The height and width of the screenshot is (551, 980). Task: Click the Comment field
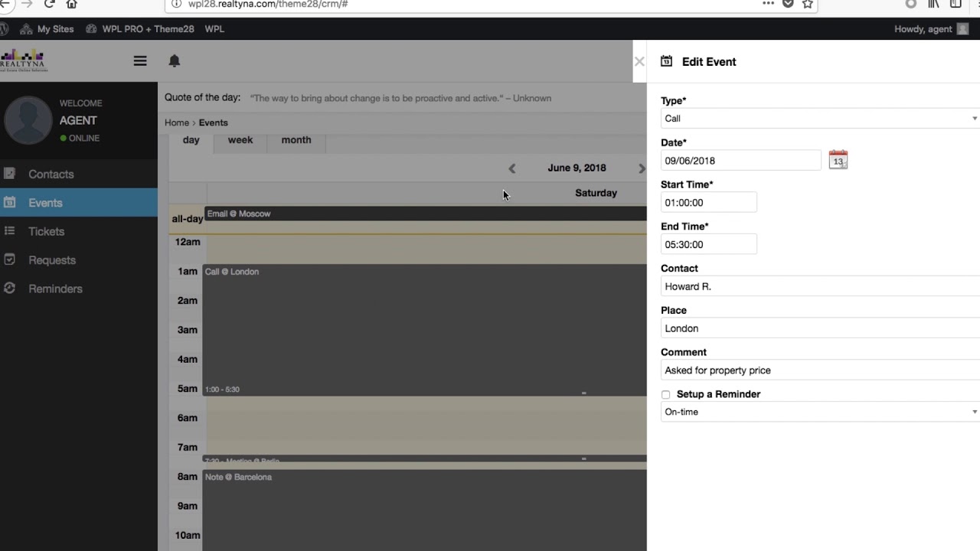coord(820,370)
